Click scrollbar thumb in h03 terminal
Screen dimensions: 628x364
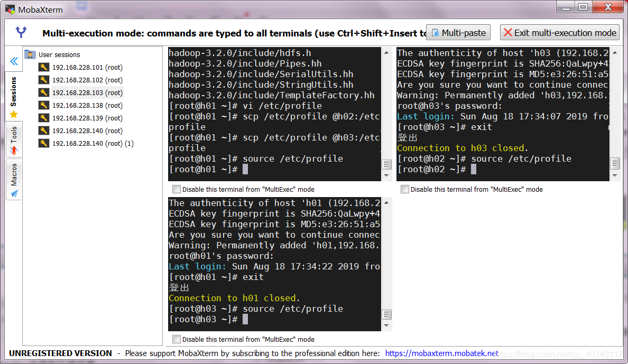tap(386, 314)
